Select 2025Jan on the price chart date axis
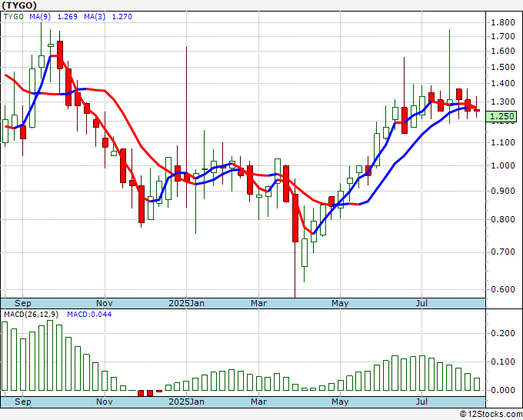523x420 pixels. tap(186, 303)
